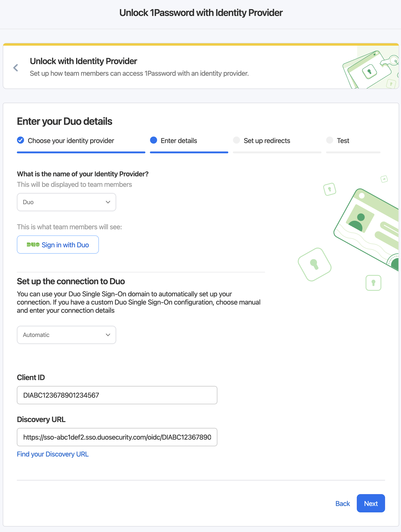Click the circle beside 'Set up redirects'

(236, 140)
